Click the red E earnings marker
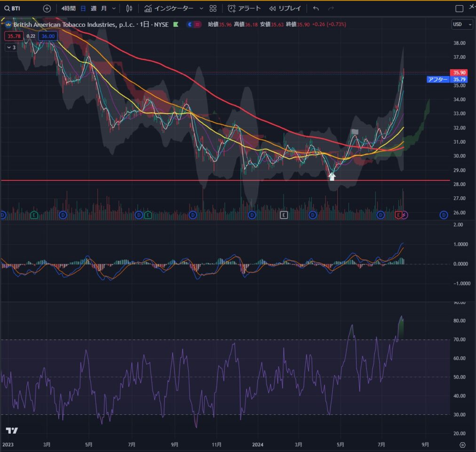 [x=398, y=215]
